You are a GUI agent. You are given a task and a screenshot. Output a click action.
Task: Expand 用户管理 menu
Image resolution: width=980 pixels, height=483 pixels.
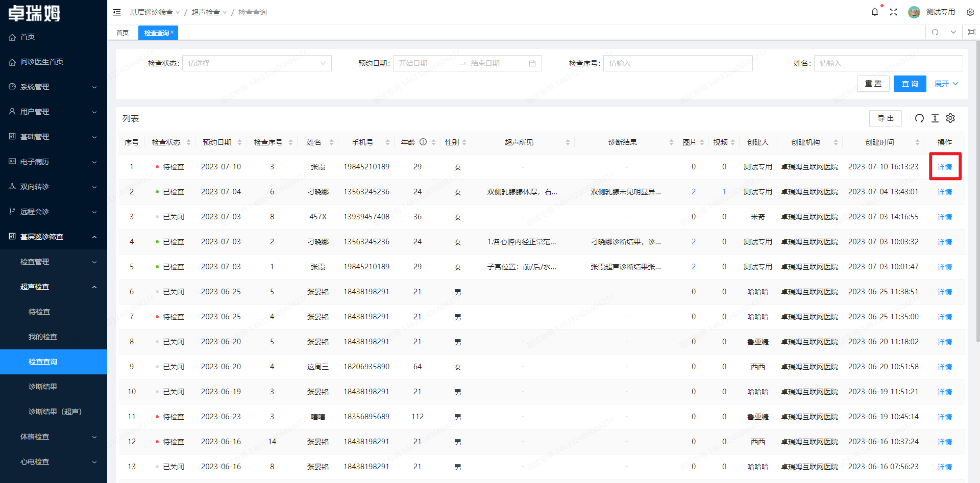(x=54, y=112)
